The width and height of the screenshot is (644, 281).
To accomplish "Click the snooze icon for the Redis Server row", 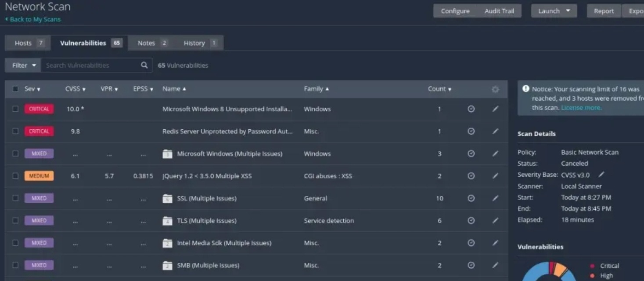I will coord(471,131).
